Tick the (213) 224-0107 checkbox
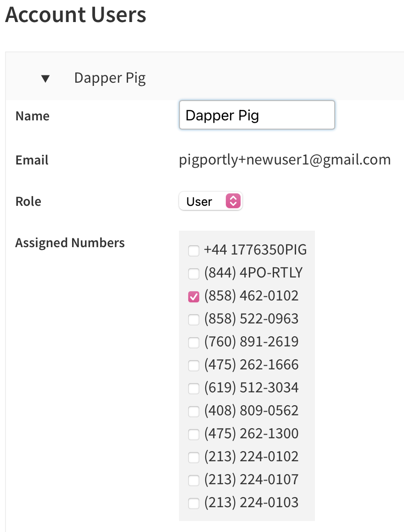This screenshot has height=532, width=404. click(x=194, y=481)
